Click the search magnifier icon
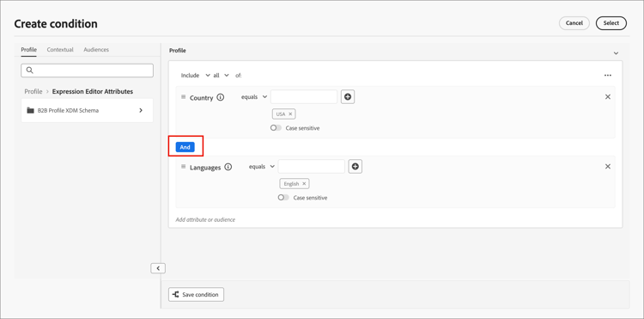Screen dimensions: 644x319 pyautogui.click(x=29, y=71)
